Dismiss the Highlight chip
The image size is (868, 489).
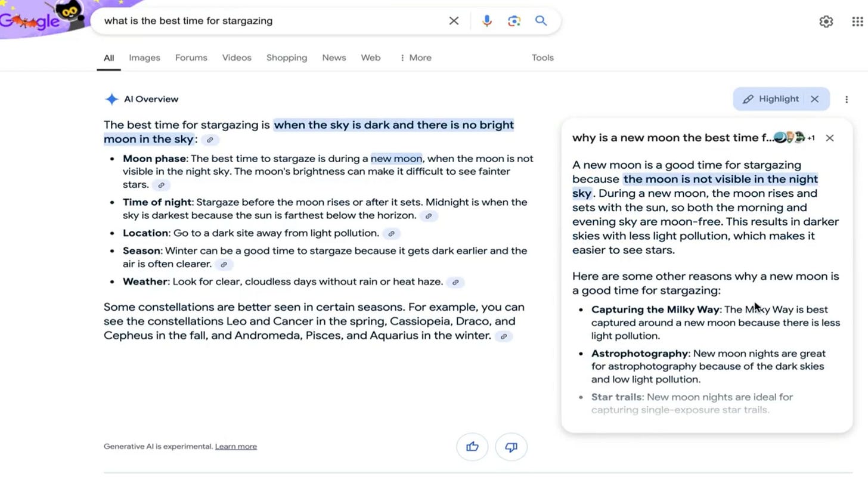click(x=814, y=99)
